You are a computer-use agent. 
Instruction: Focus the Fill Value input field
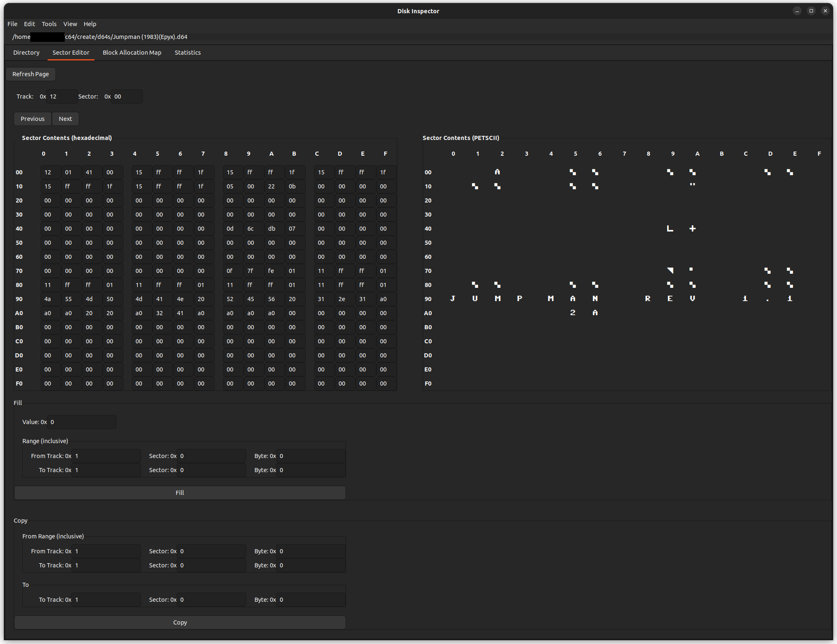pyautogui.click(x=81, y=422)
